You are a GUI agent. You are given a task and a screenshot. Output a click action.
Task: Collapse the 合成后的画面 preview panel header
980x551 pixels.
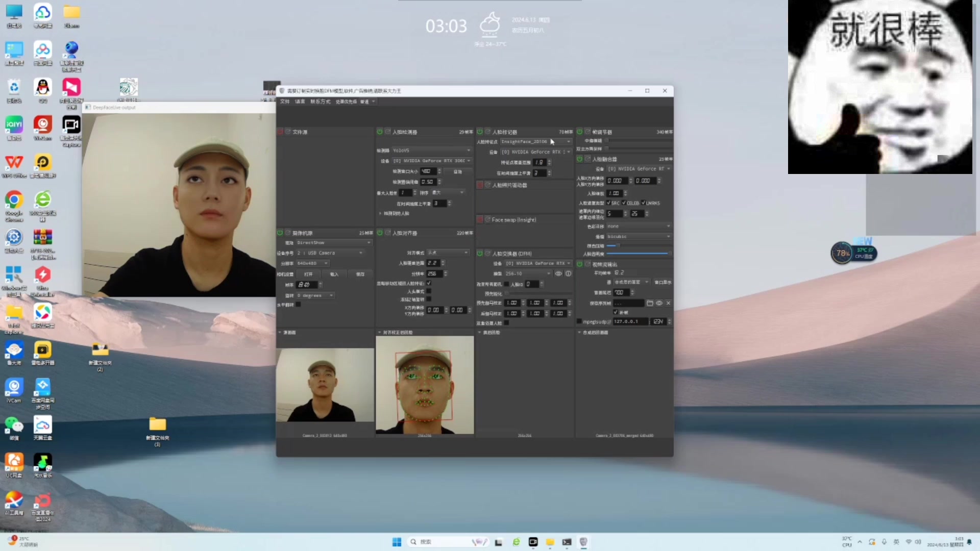593,332
